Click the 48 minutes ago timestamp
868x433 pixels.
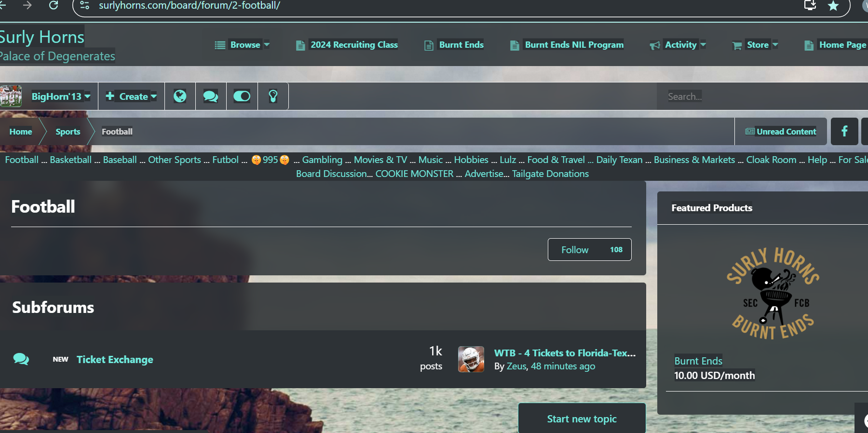563,366
